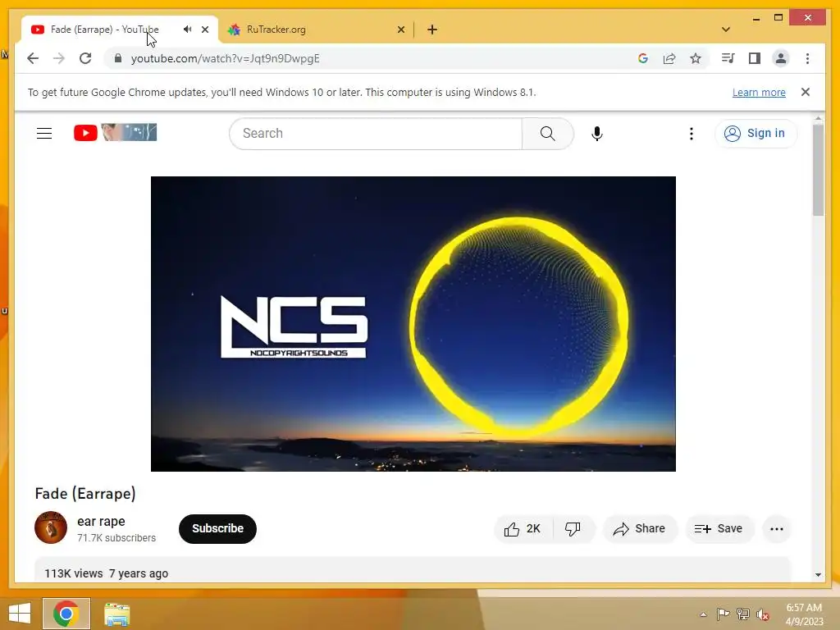The width and height of the screenshot is (840, 630).
Task: Dismiss the Chrome update notification bar
Action: [806, 92]
